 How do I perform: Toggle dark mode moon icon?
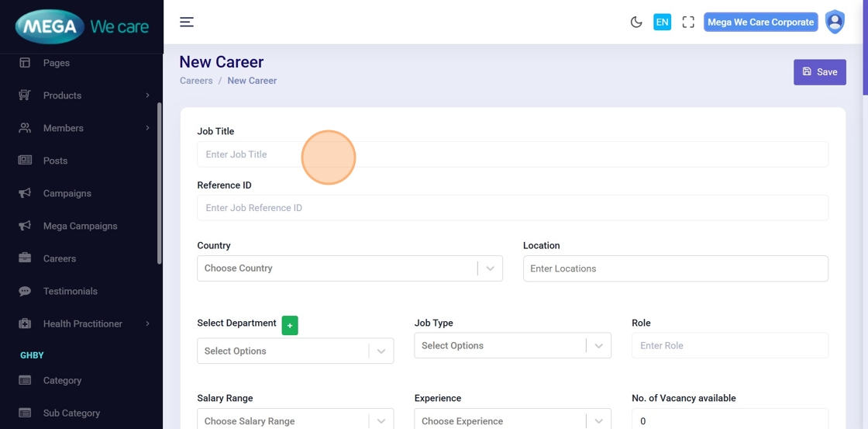coord(636,22)
